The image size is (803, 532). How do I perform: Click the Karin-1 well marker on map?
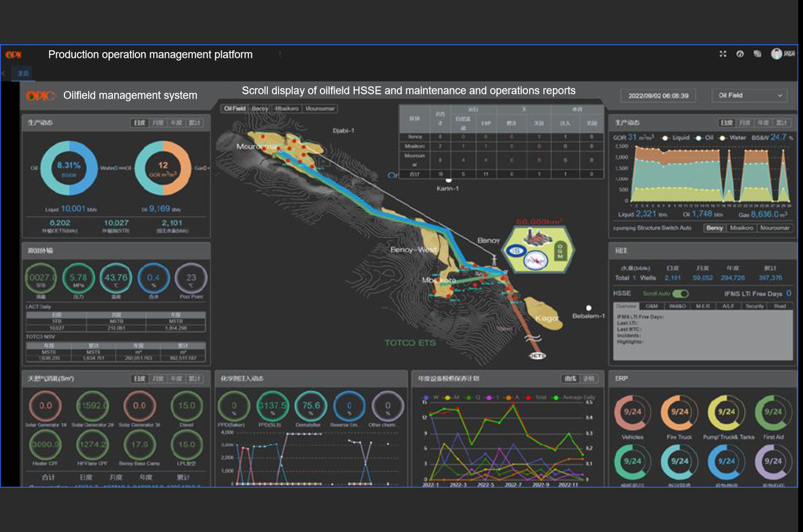pos(448,180)
